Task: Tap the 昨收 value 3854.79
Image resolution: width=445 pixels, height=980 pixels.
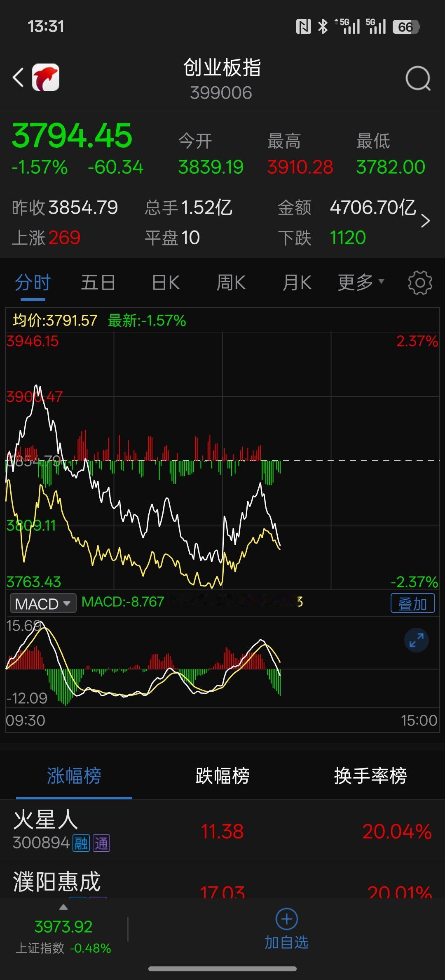Action: click(83, 207)
